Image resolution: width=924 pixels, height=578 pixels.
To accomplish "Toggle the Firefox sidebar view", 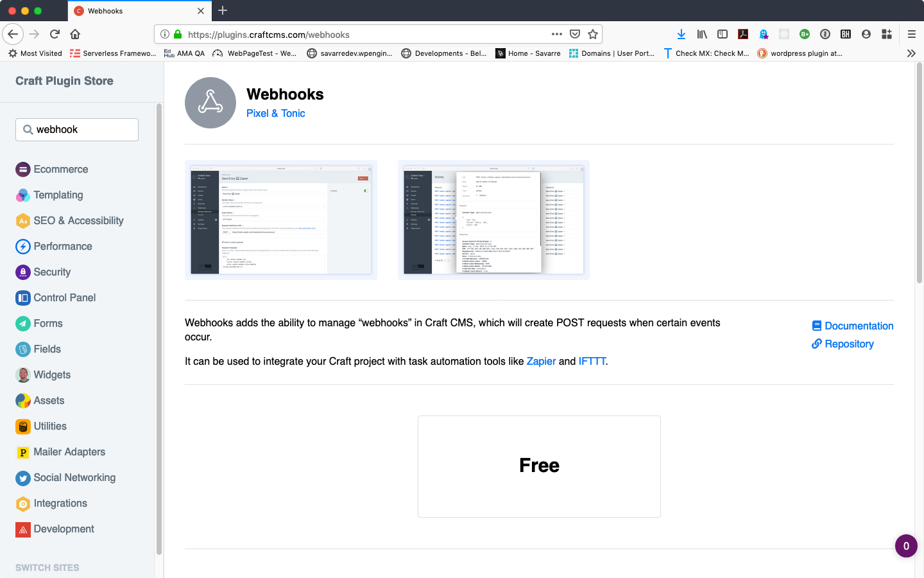I will click(x=723, y=34).
